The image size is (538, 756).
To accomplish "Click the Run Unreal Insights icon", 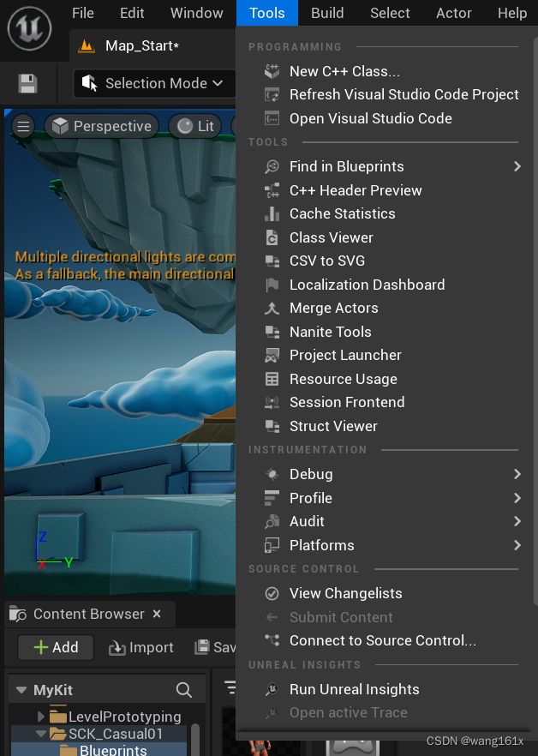I will click(272, 689).
